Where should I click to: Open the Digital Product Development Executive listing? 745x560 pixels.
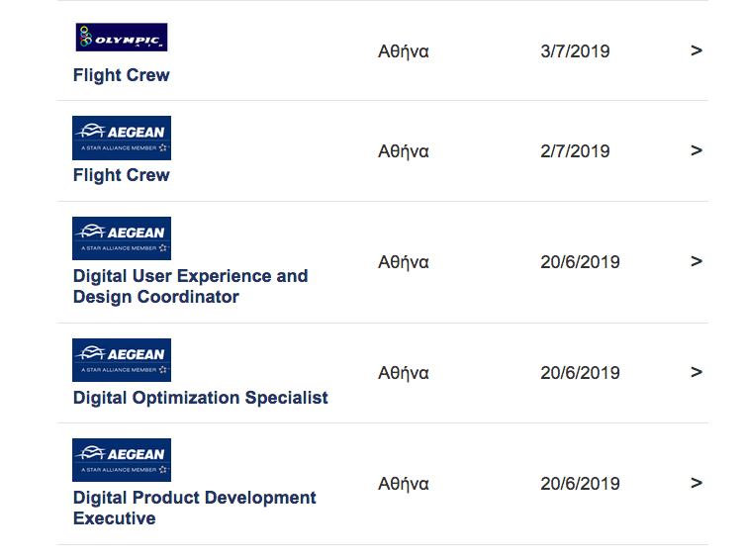[194, 508]
